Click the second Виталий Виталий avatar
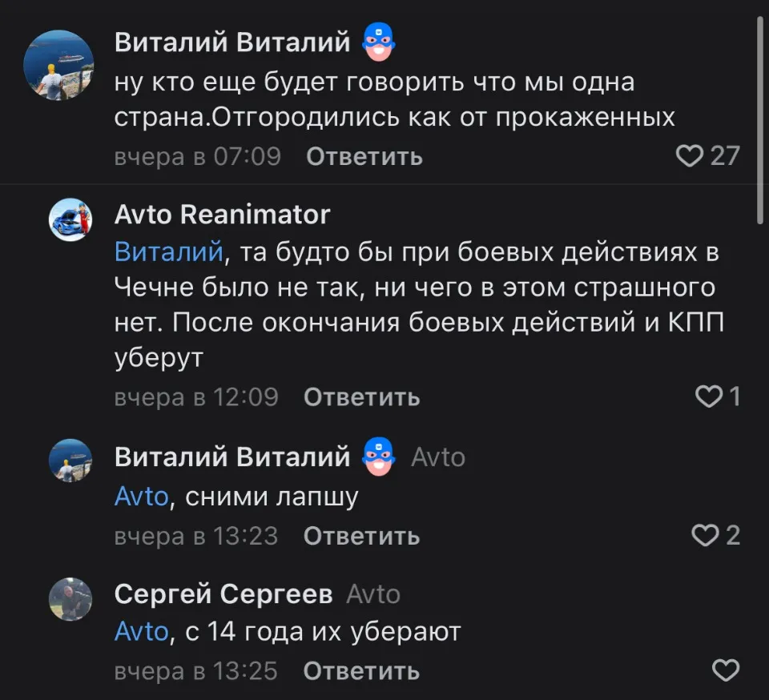Image resolution: width=769 pixels, height=700 pixels. pos(70,461)
